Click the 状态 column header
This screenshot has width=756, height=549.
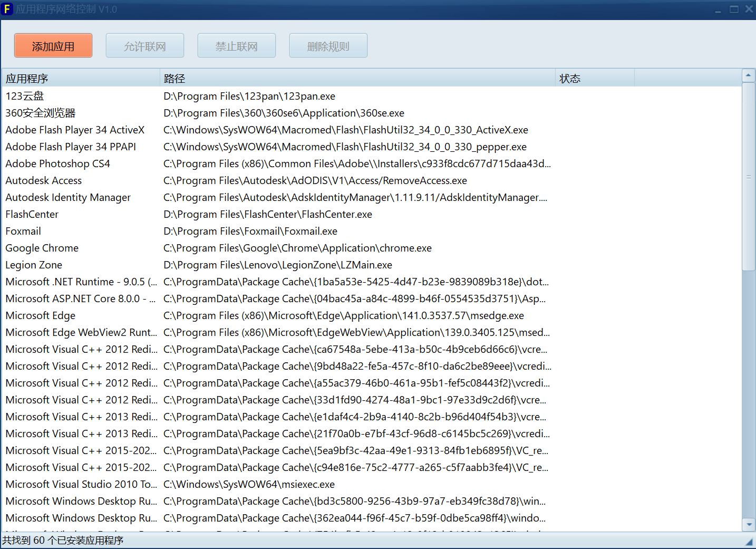coord(594,79)
